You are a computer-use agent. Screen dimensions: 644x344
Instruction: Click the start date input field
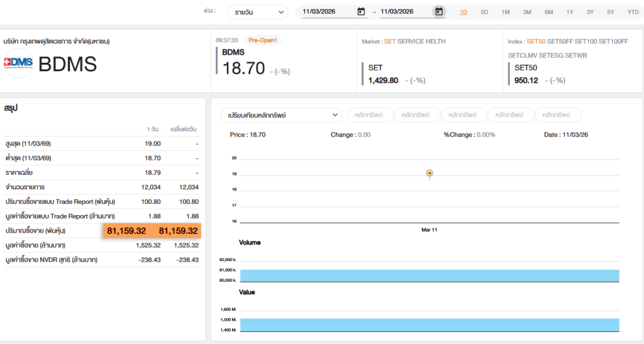click(327, 11)
